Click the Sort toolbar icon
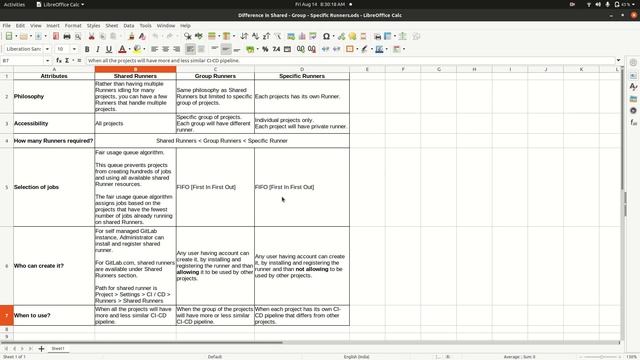 pos(244,36)
